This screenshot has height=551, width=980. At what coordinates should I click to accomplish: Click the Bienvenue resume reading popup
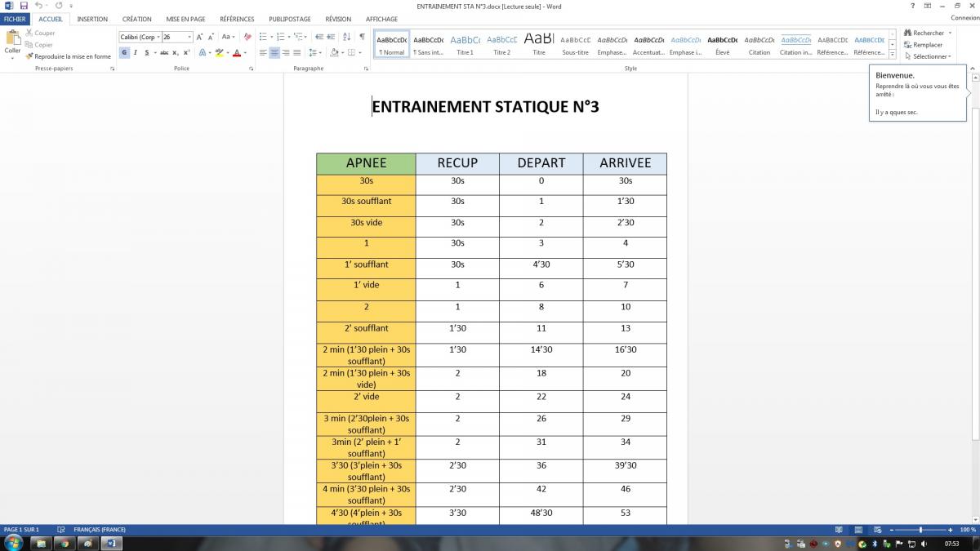pos(918,93)
